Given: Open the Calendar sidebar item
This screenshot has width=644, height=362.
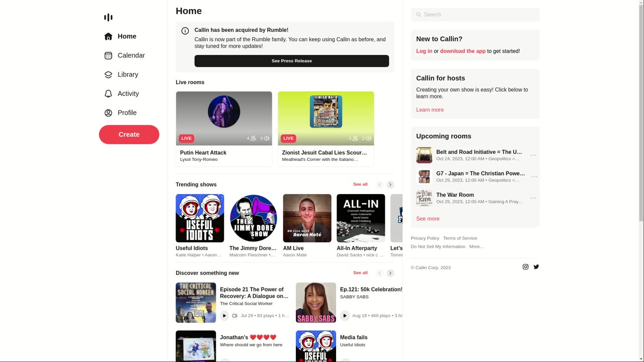Looking at the screenshot, I should 124,55.
